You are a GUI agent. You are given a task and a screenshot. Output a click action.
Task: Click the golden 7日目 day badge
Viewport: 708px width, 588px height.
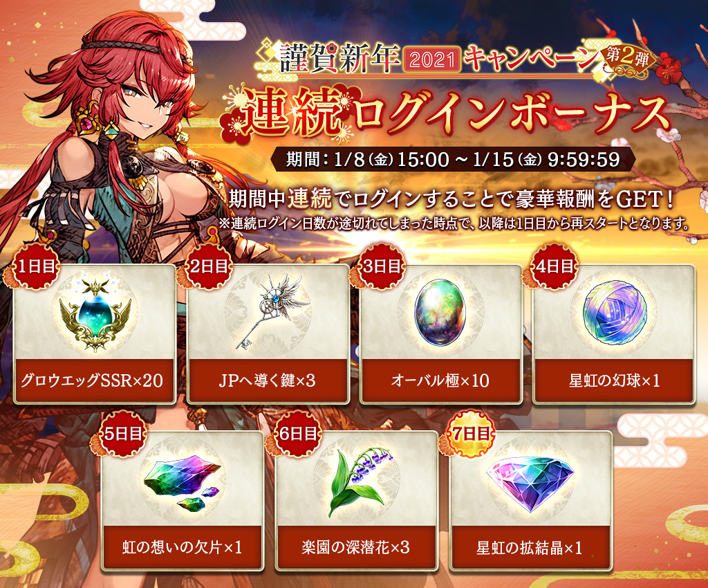click(x=470, y=434)
